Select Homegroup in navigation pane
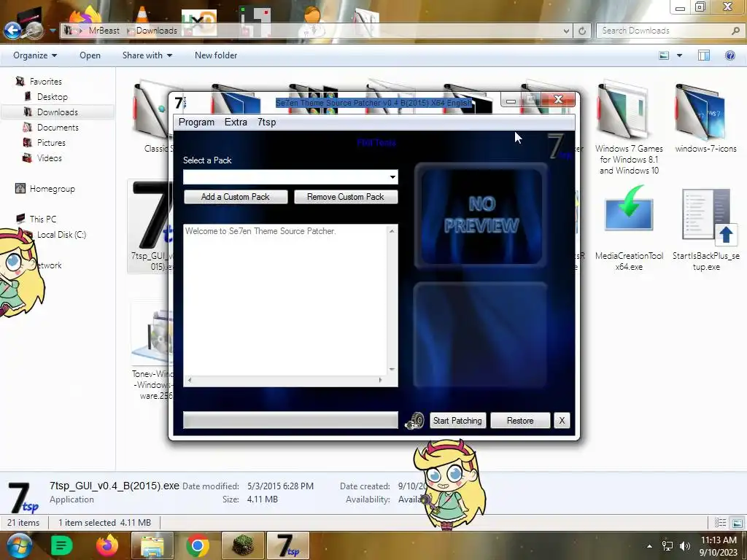Screen dimensions: 747x560 point(52,189)
